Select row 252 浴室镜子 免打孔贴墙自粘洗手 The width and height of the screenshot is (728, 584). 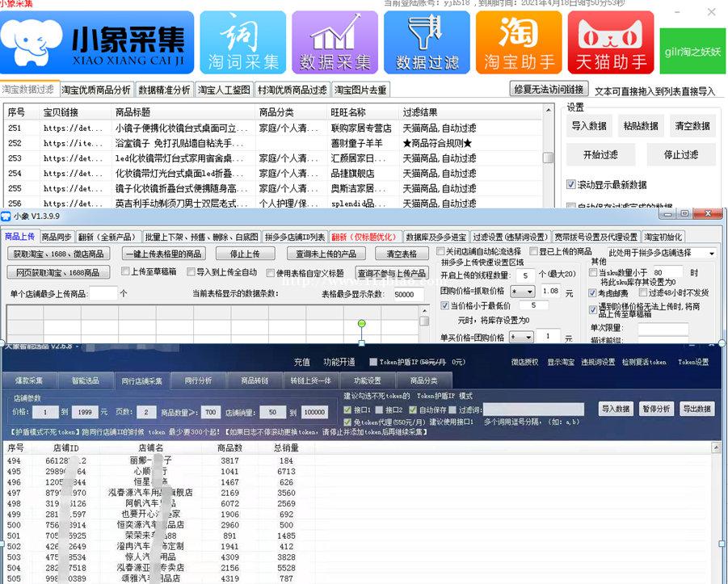pyautogui.click(x=273, y=143)
